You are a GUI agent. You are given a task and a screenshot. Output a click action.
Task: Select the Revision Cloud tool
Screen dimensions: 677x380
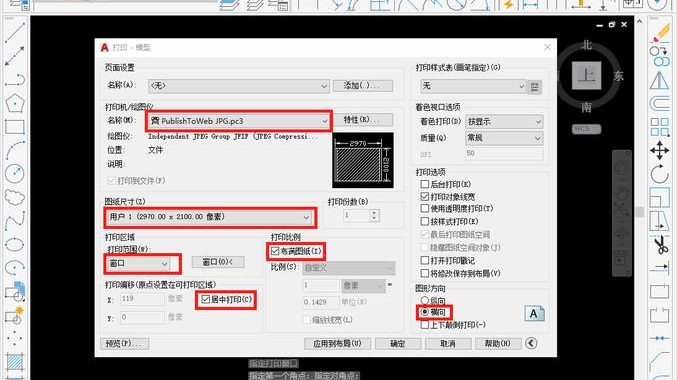pyautogui.click(x=15, y=197)
